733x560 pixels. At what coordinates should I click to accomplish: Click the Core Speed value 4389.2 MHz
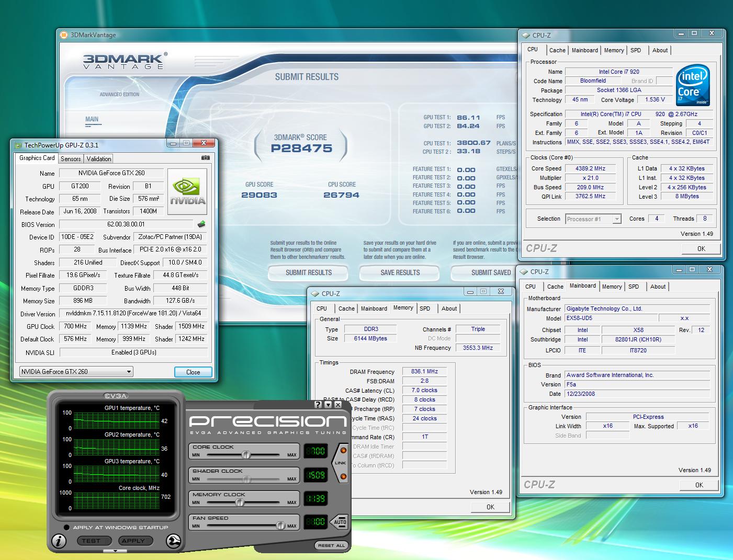click(x=590, y=168)
